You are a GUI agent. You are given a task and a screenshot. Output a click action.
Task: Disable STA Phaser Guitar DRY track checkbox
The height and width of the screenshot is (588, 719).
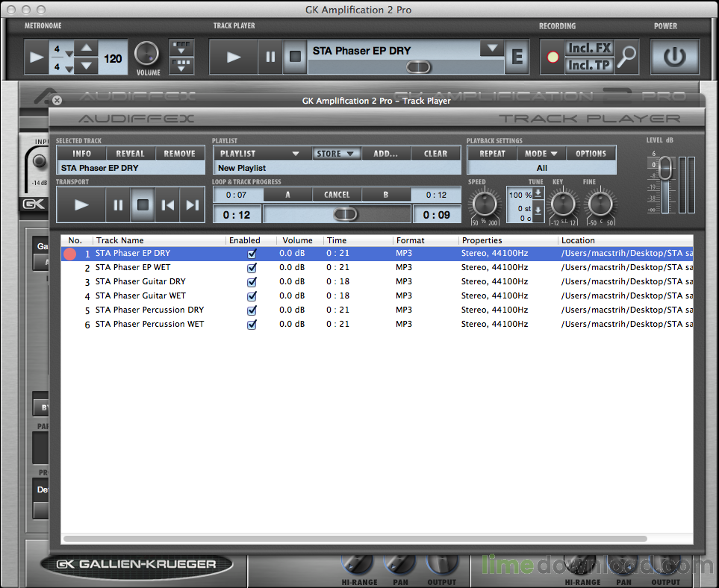coord(252,282)
